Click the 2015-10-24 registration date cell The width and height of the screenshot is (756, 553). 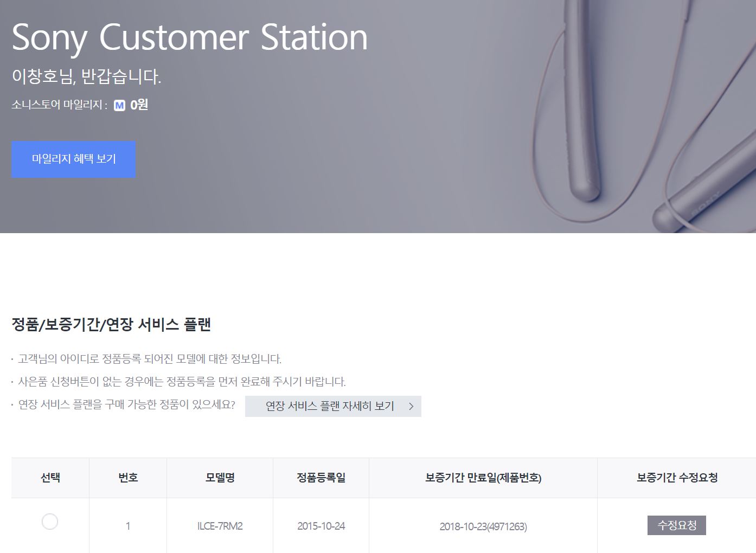pyautogui.click(x=321, y=526)
